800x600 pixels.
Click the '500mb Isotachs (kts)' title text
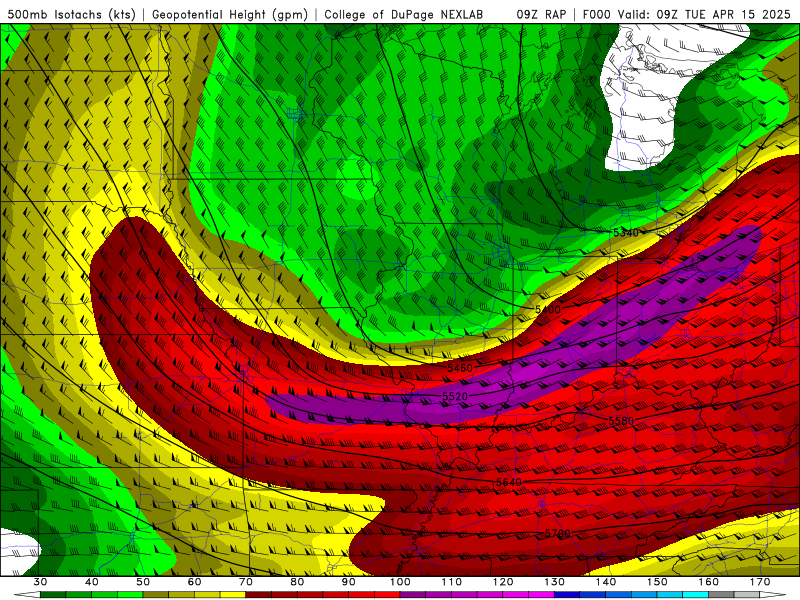point(72,15)
